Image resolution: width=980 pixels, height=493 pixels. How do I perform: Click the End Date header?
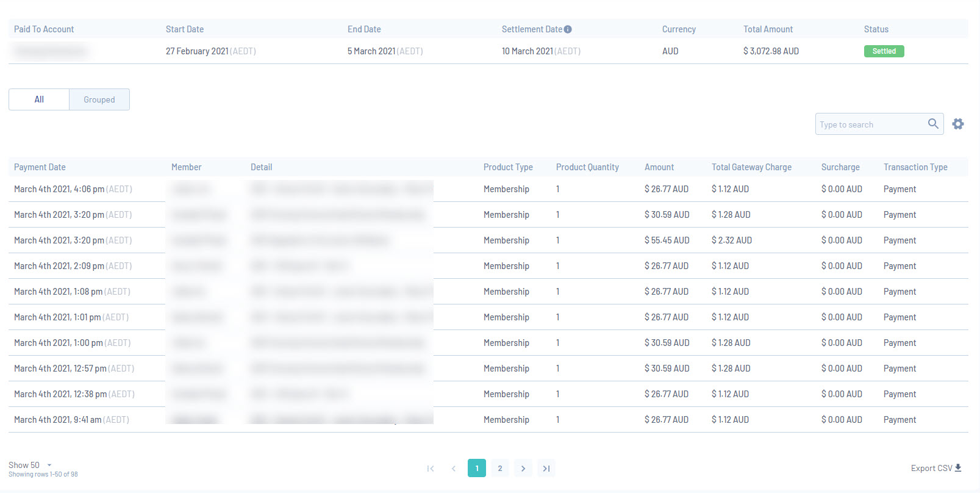tap(364, 29)
